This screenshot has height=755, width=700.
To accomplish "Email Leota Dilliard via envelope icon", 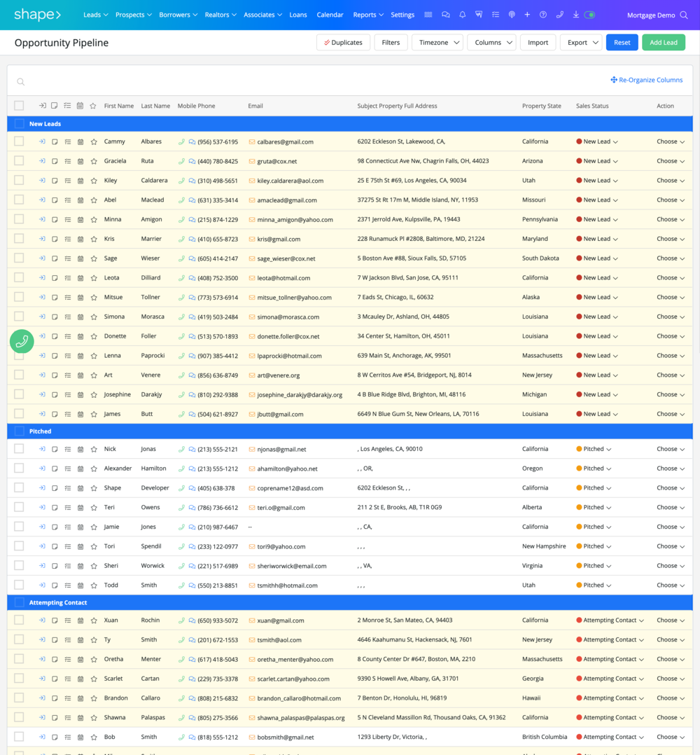I will 251,278.
